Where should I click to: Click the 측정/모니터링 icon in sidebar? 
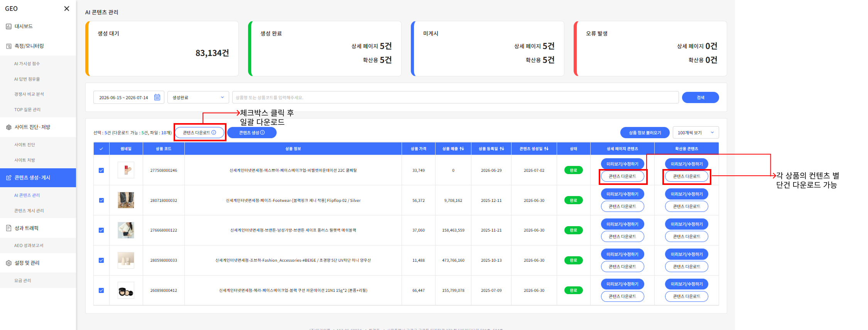8,46
